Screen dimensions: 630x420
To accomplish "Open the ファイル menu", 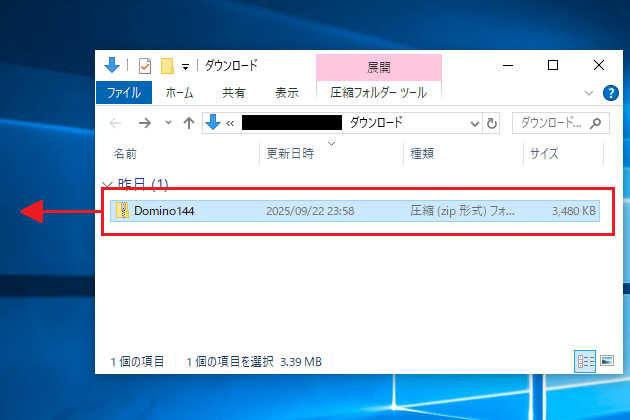I will click(x=125, y=93).
